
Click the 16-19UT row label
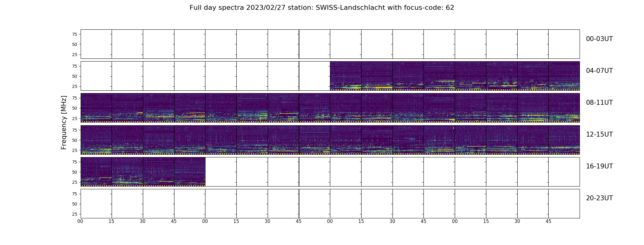pos(599,166)
